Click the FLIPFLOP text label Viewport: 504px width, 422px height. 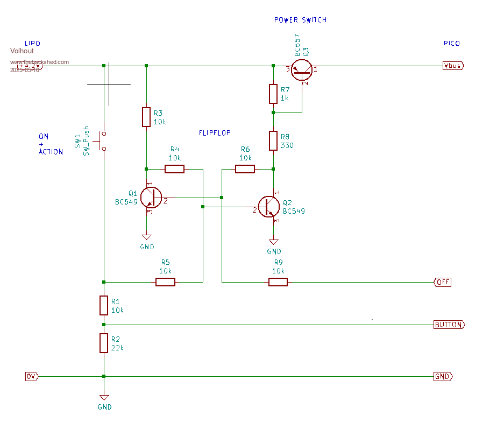tap(215, 132)
